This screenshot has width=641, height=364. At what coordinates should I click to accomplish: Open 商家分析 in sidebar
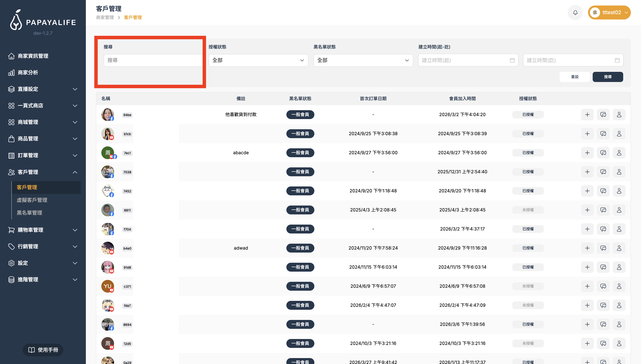point(28,72)
